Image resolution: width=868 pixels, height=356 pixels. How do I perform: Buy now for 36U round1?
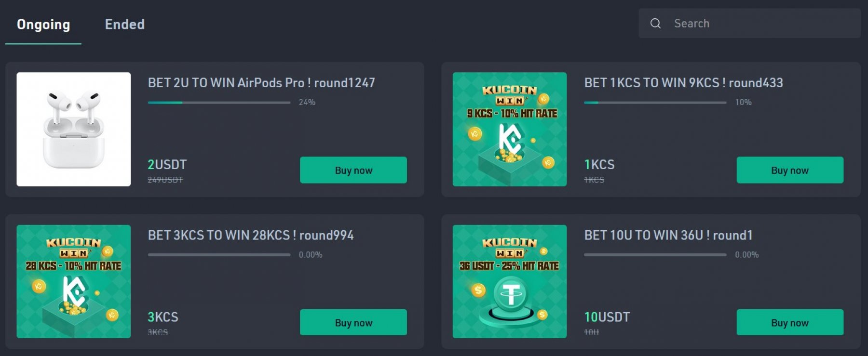[x=789, y=322]
